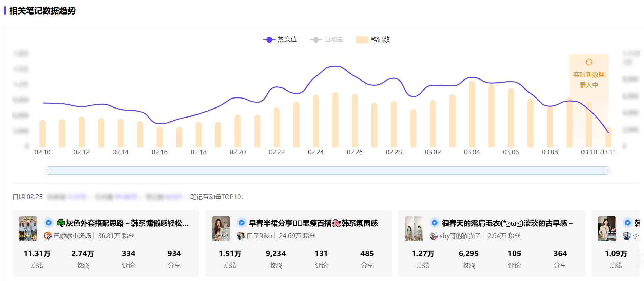The height and width of the screenshot is (281, 644).
Task: Click the orange realtime data refresh icon
Action: pyautogui.click(x=589, y=62)
